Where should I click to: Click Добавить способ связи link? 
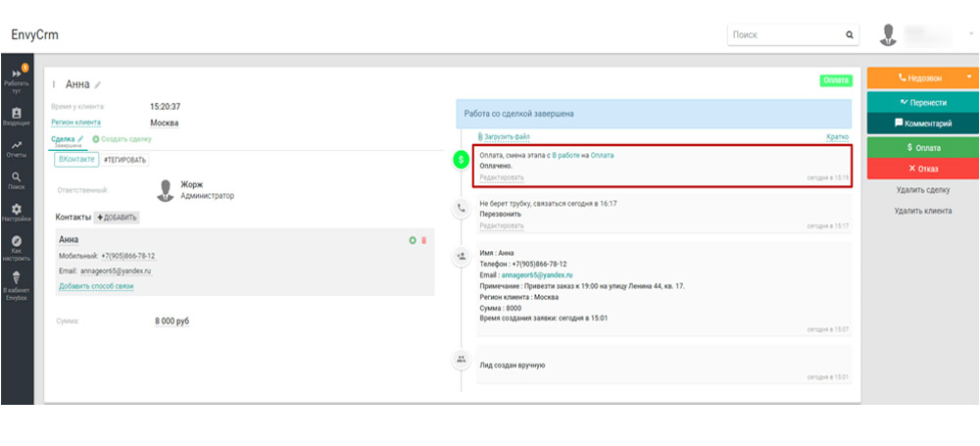click(x=96, y=286)
